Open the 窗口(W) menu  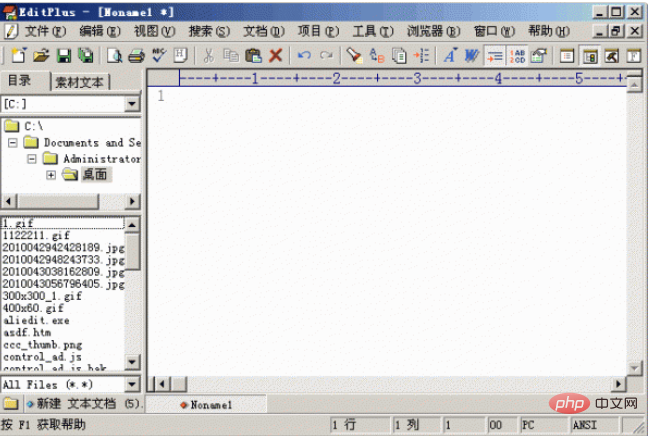[494, 31]
